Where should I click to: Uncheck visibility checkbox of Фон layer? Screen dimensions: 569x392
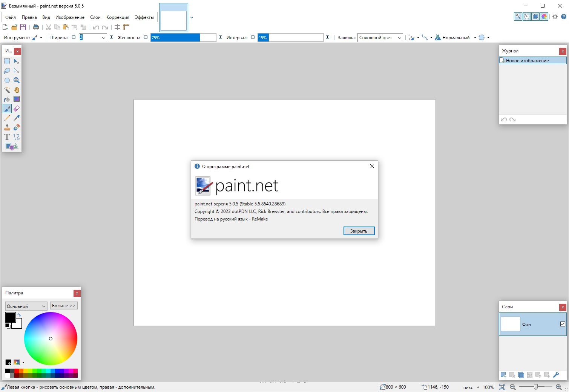(x=563, y=324)
